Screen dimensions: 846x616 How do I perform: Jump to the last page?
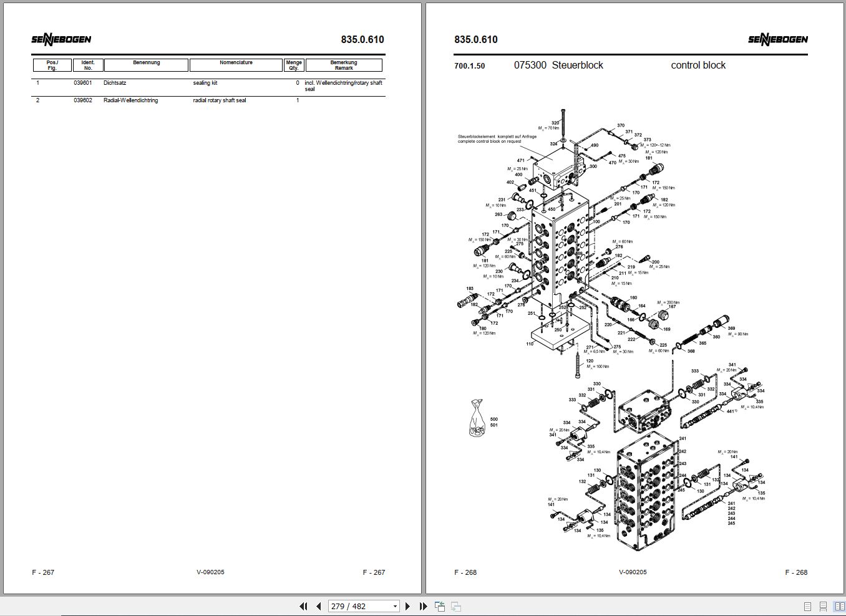pos(423,606)
